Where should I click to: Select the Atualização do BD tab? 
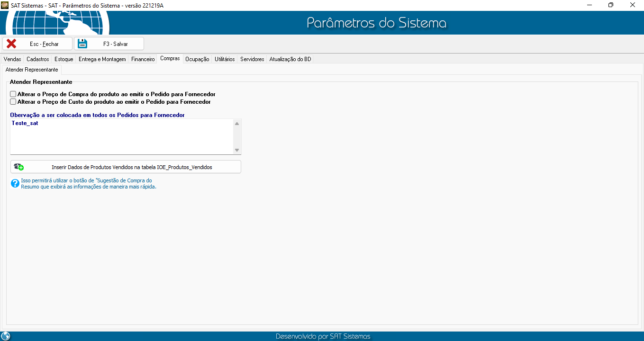[x=290, y=59]
